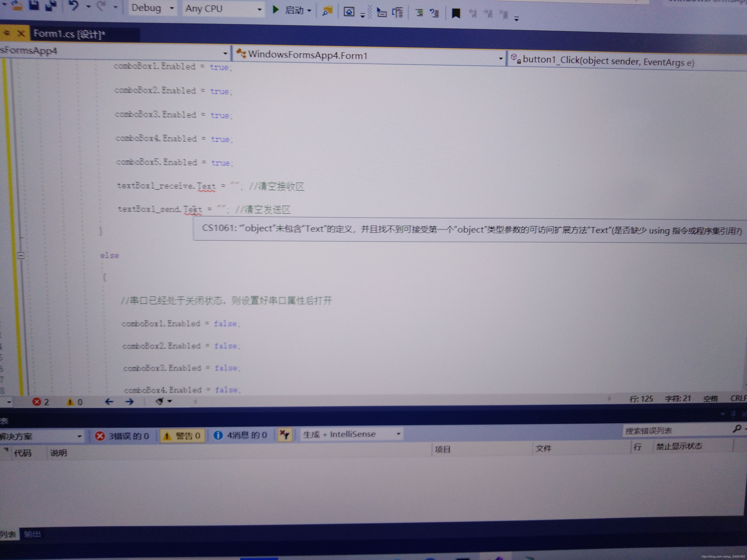Click the underlined Text in textBox1_receive line

[x=206, y=186]
